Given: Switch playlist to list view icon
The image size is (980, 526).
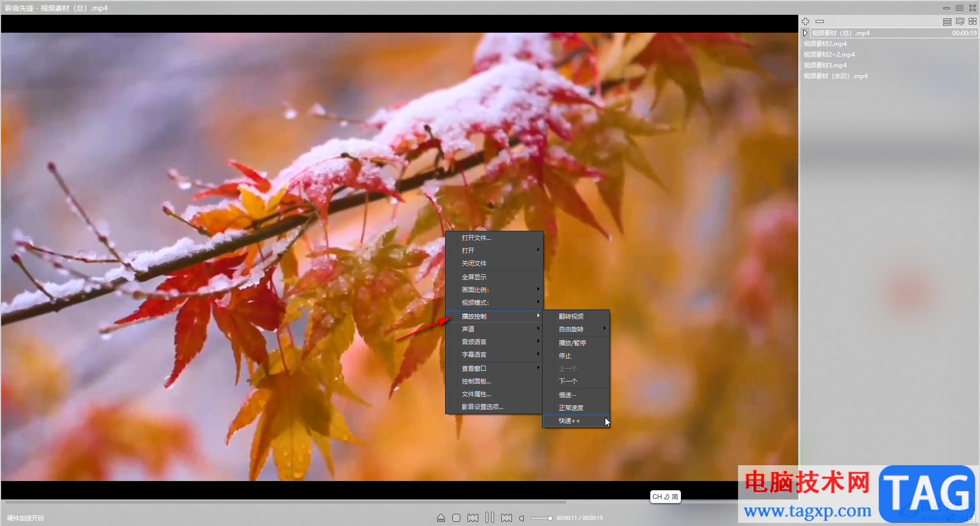Looking at the screenshot, I should 947,21.
